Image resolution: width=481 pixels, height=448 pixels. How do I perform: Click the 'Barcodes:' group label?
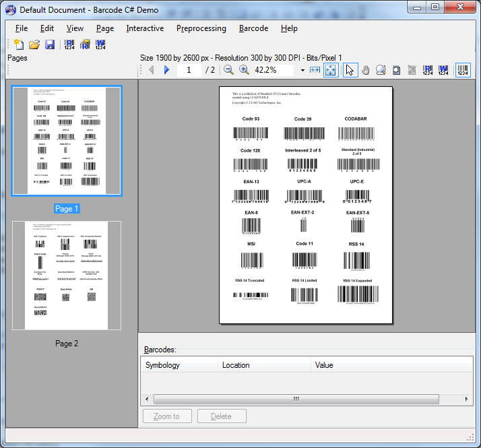(x=160, y=350)
